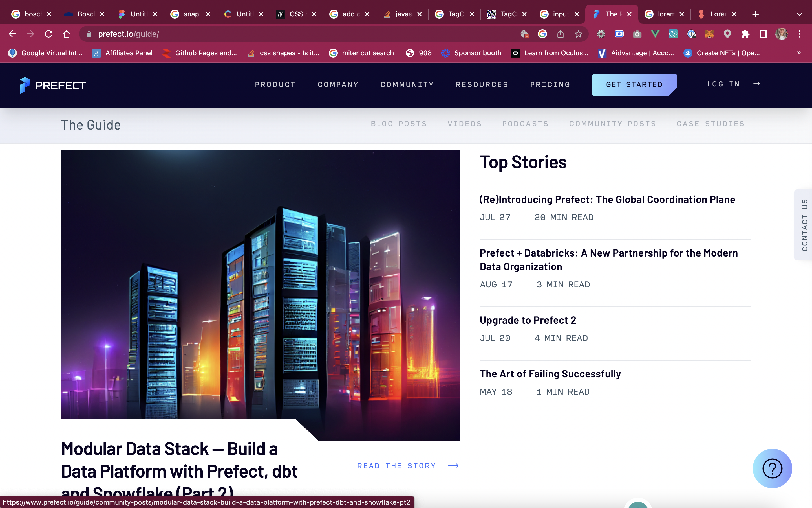Select the Videos filter
The image size is (812, 508).
(x=464, y=124)
